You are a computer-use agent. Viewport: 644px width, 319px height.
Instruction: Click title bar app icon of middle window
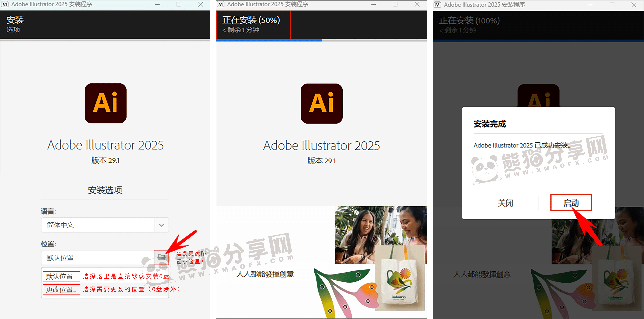point(221,4)
